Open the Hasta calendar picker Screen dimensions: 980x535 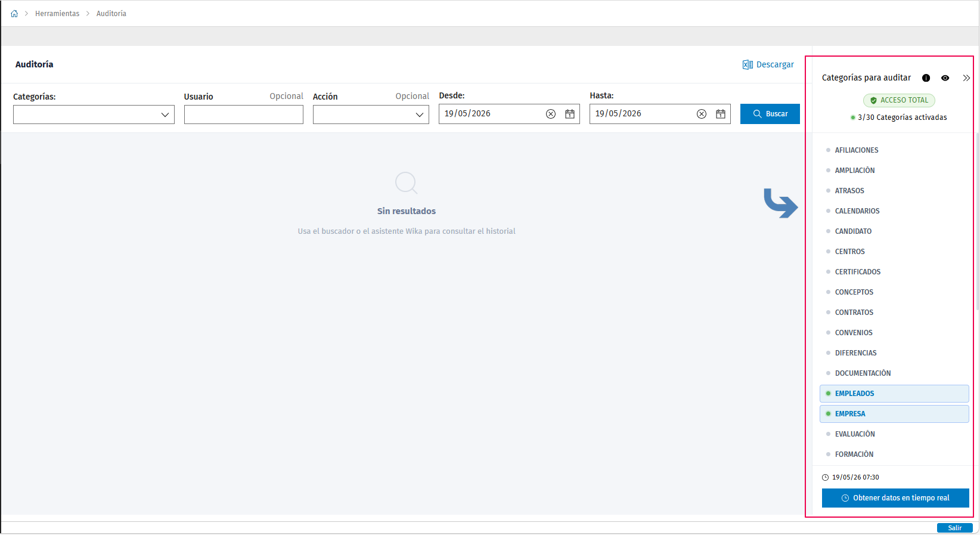[721, 114]
